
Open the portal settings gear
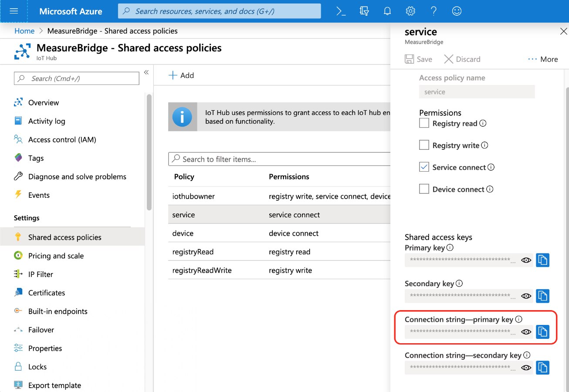click(x=410, y=11)
